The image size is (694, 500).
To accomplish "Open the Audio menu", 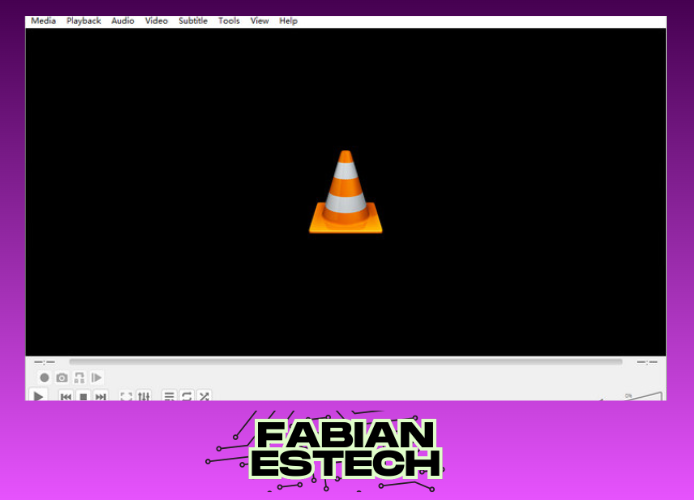I will pos(123,21).
